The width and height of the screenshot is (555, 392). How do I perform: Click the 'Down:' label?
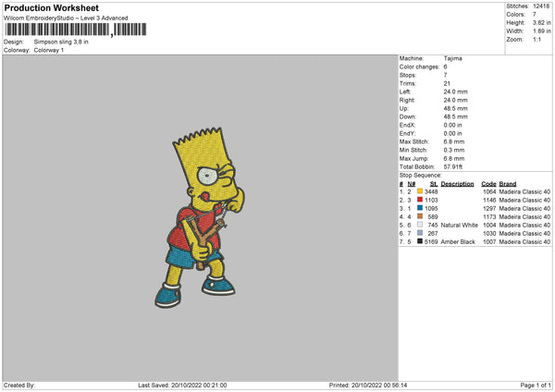408,116
